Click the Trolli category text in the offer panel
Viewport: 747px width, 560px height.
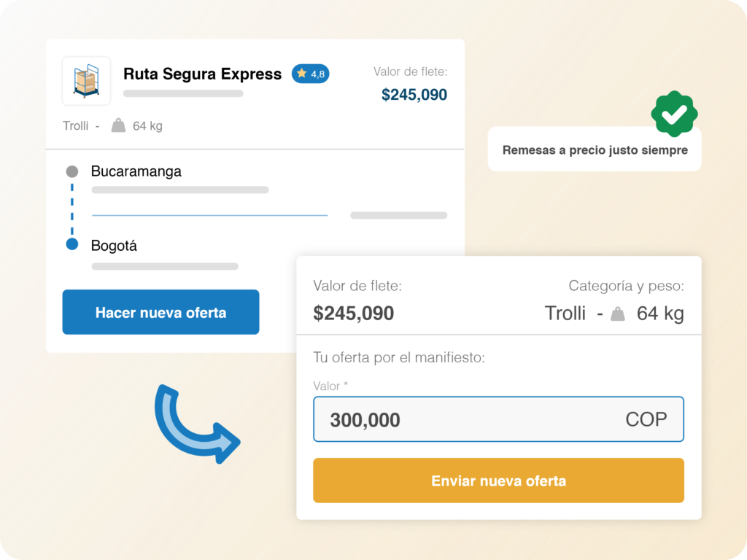[565, 314]
